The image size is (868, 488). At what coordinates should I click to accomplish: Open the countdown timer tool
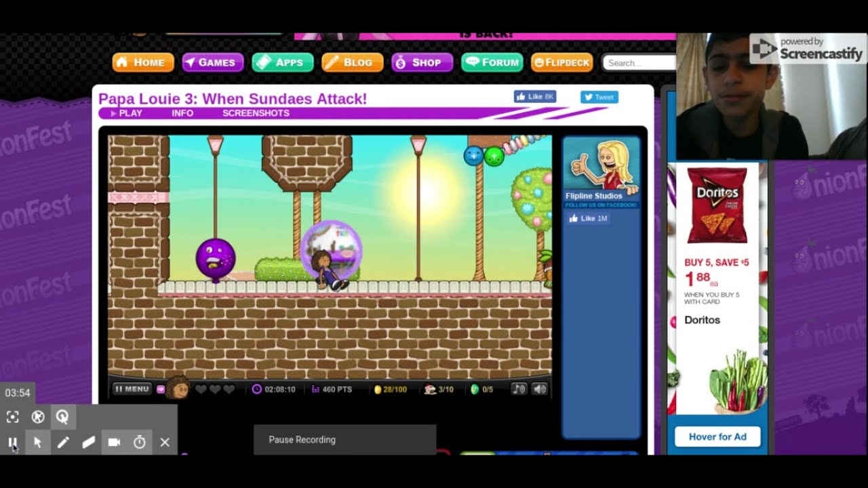pos(140,443)
